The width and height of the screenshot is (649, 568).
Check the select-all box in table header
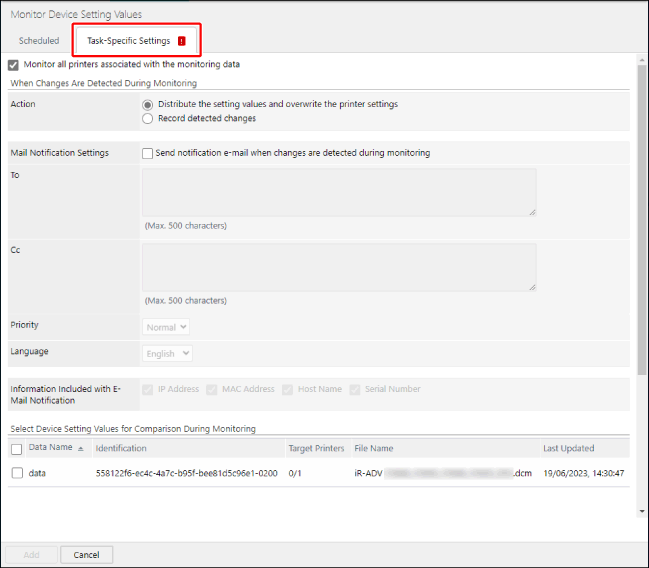pos(17,449)
